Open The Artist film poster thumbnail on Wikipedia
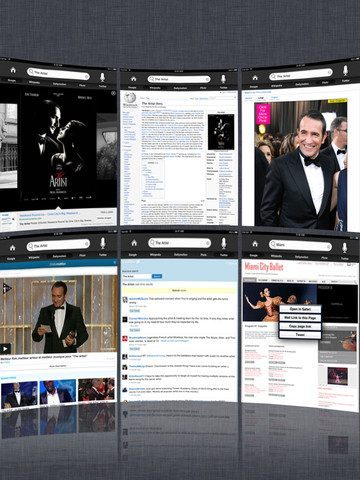The width and height of the screenshot is (360, 480). click(x=221, y=132)
